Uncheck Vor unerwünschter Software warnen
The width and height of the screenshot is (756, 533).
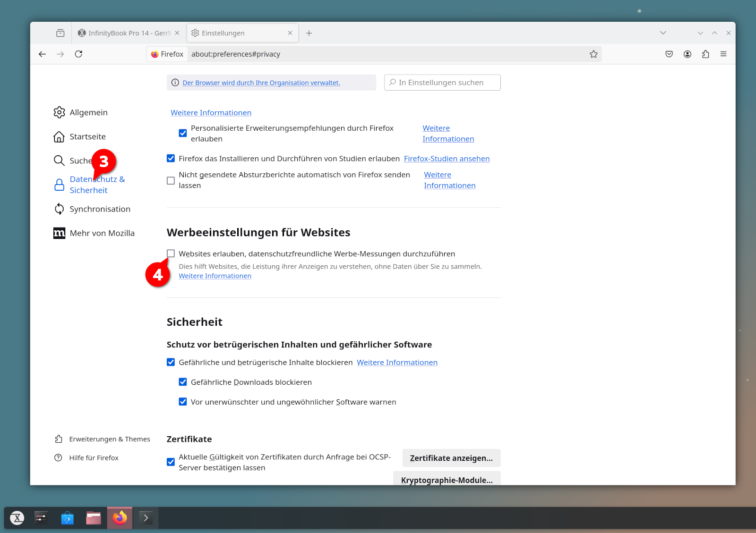coord(183,402)
